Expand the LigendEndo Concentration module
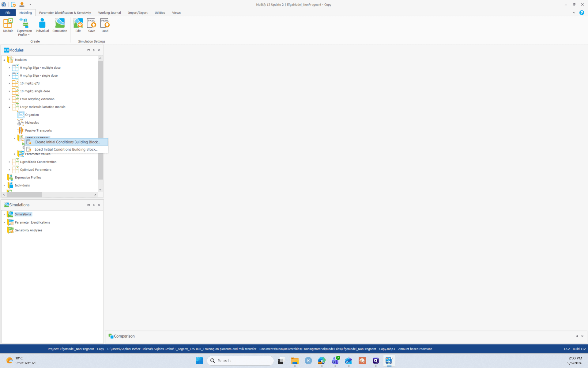The width and height of the screenshot is (588, 368). click(9, 162)
